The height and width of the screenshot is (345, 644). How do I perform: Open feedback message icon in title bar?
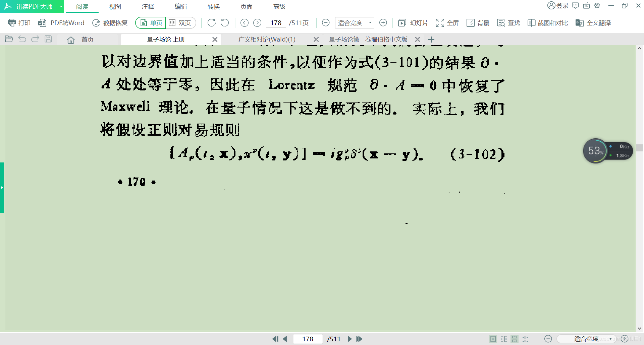tap(575, 6)
